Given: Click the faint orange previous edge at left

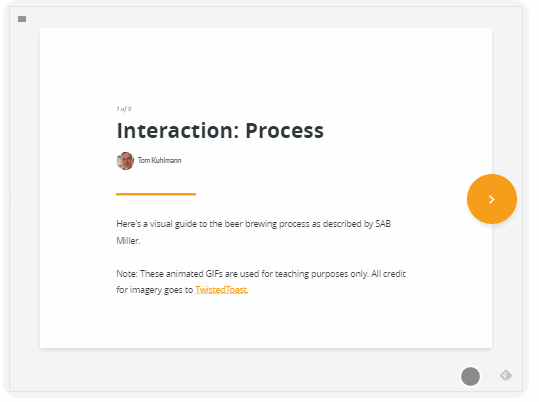Looking at the screenshot, I should 10,199.
